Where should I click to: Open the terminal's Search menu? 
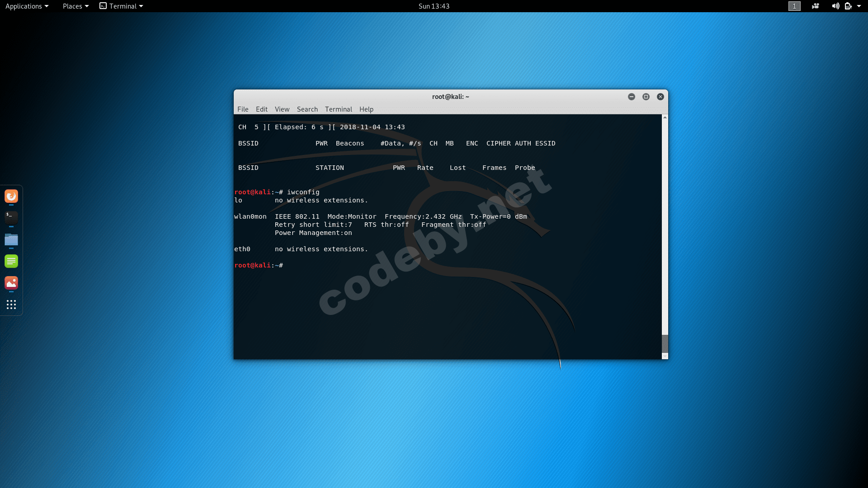point(307,109)
